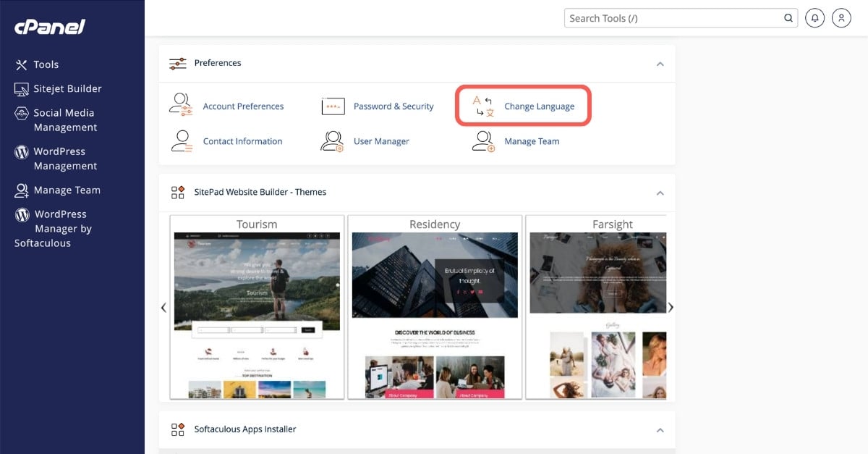Click the Account Preferences icon
The image size is (868, 454).
coord(181,105)
